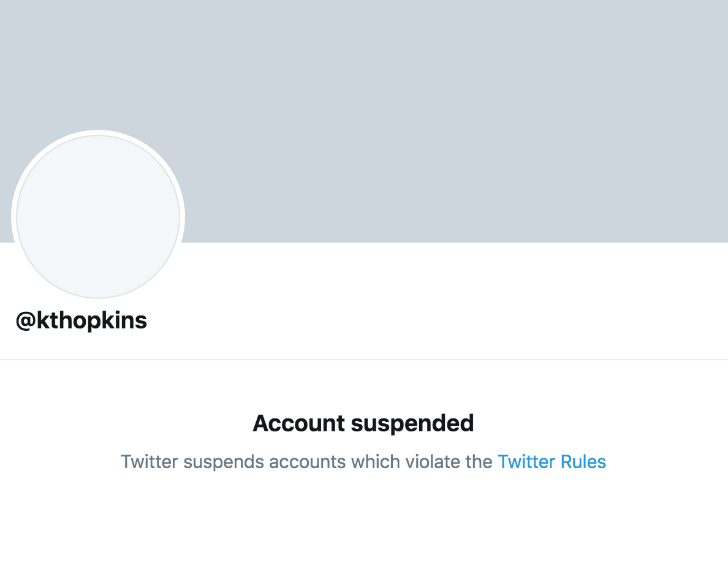Click the horizontal divider under the handle
This screenshot has height=571, width=728.
[x=364, y=359]
